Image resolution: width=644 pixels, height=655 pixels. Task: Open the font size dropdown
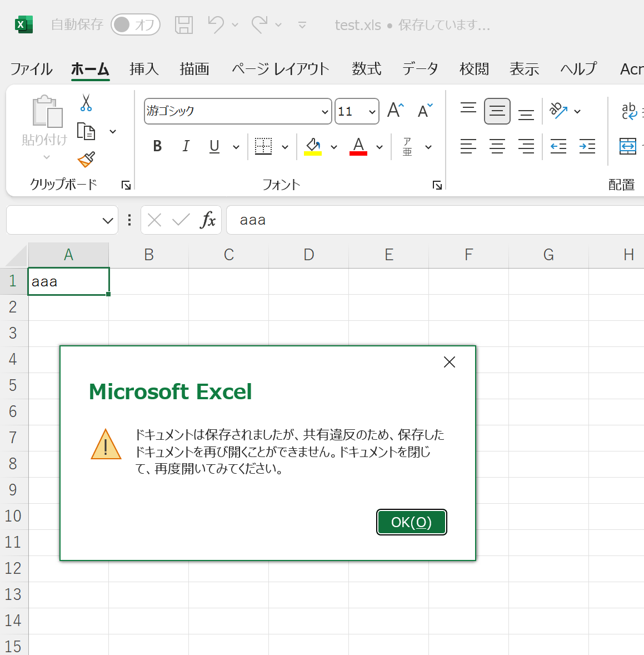click(372, 112)
